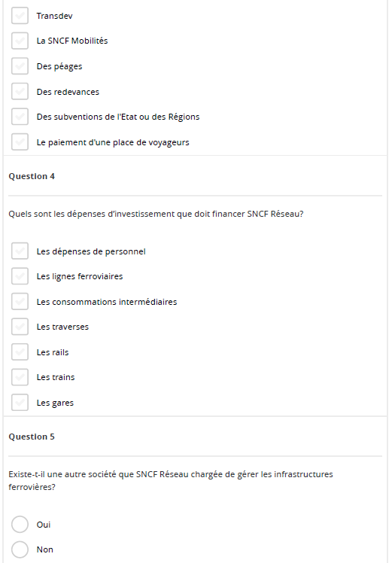
Task: Check Le paiement d'une place de voyageurs
Action: click(20, 142)
